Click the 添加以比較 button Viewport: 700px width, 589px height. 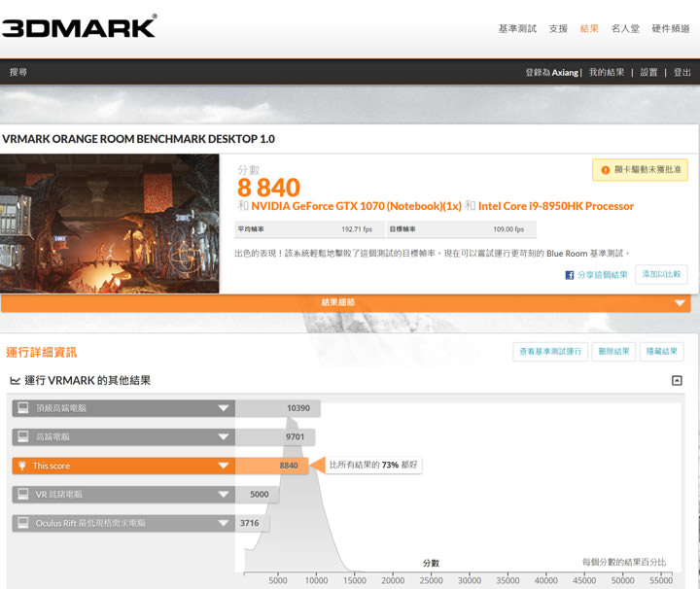point(662,275)
